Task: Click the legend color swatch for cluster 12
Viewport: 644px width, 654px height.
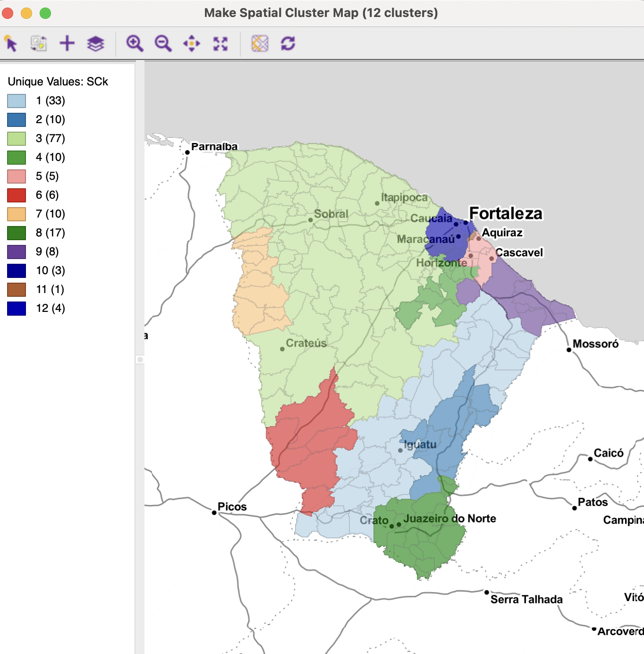Action: 17,309
